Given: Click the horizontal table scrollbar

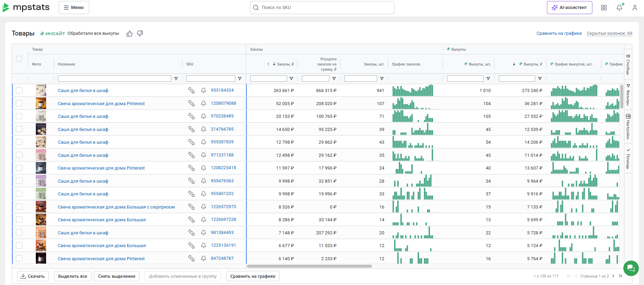Looking at the screenshot, I should (x=309, y=266).
